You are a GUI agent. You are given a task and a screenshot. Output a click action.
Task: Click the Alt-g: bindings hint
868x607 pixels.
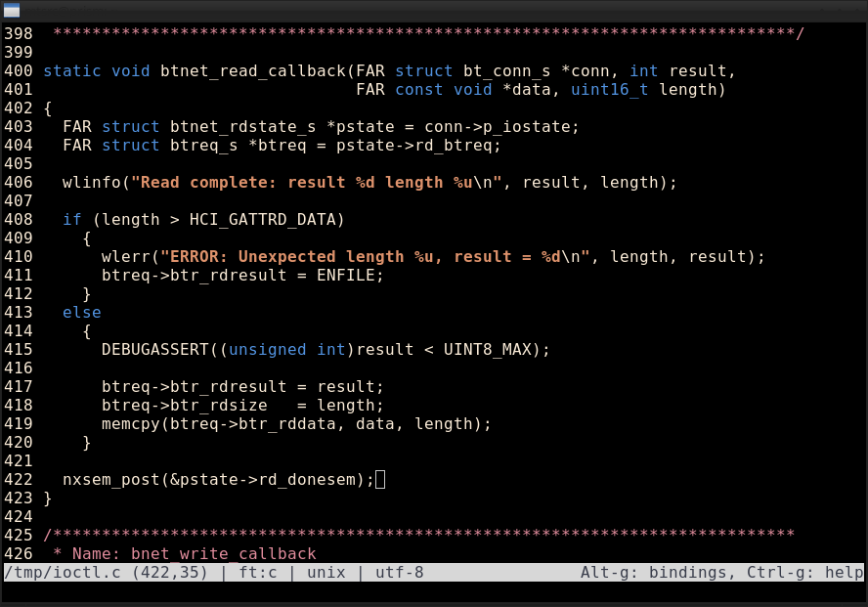[x=658, y=573]
